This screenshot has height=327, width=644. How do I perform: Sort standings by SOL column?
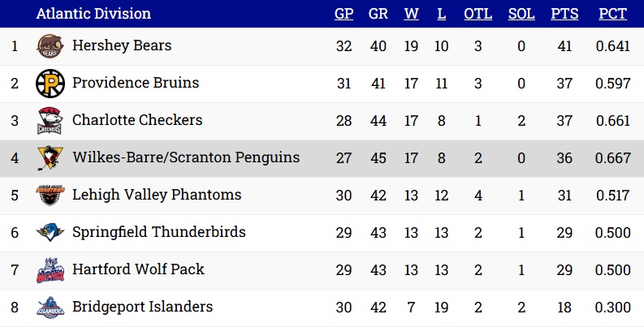[521, 14]
